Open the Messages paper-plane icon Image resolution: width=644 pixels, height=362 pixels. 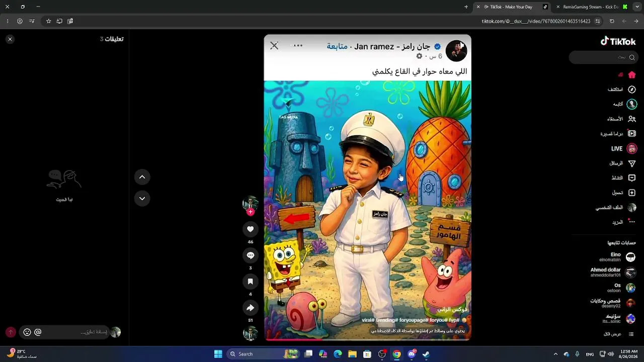coord(632,163)
